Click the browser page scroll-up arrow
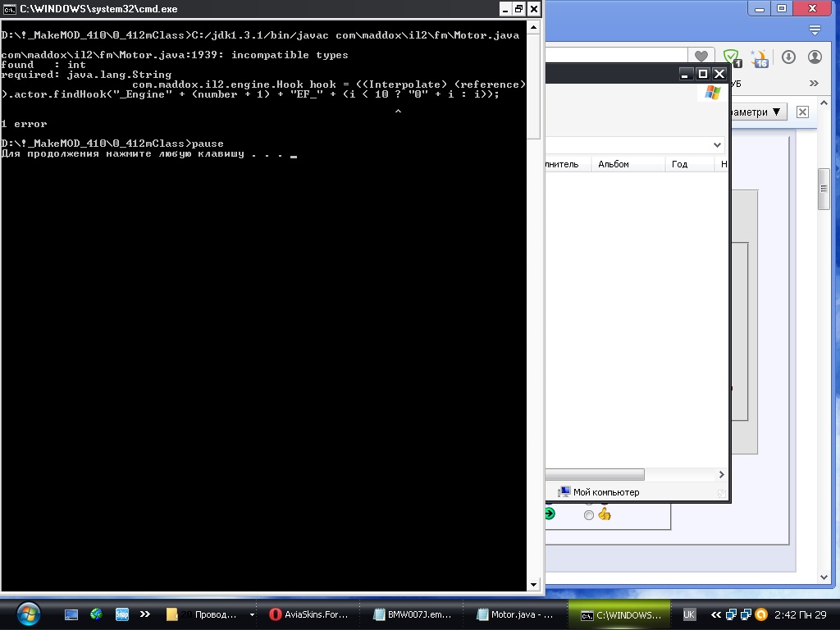The width and height of the screenshot is (840, 630). click(824, 103)
